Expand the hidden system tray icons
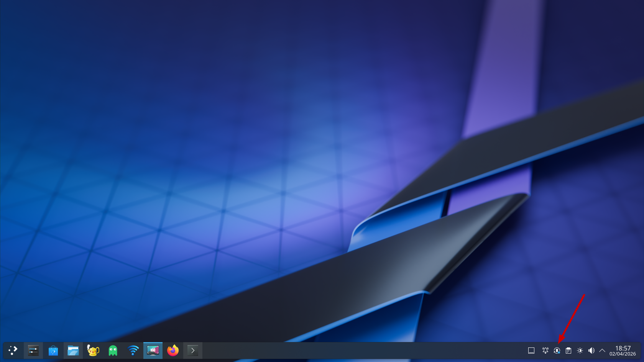The image size is (644, 362). tap(602, 351)
